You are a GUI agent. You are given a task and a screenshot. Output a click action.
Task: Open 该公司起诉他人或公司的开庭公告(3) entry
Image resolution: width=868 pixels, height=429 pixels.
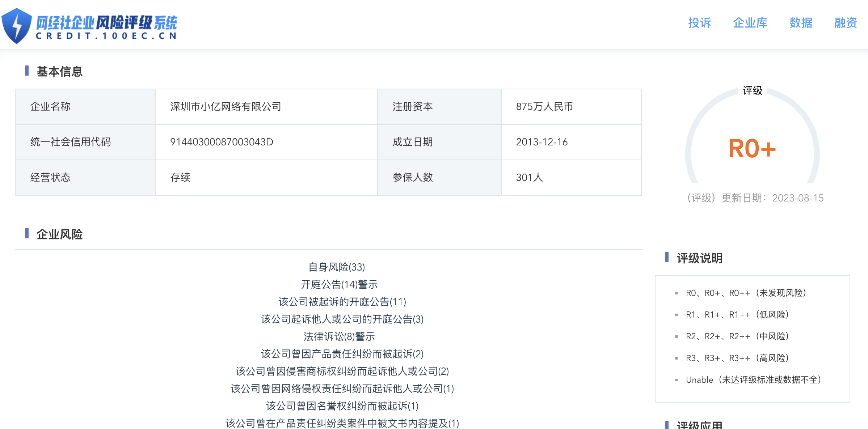pyautogui.click(x=342, y=319)
